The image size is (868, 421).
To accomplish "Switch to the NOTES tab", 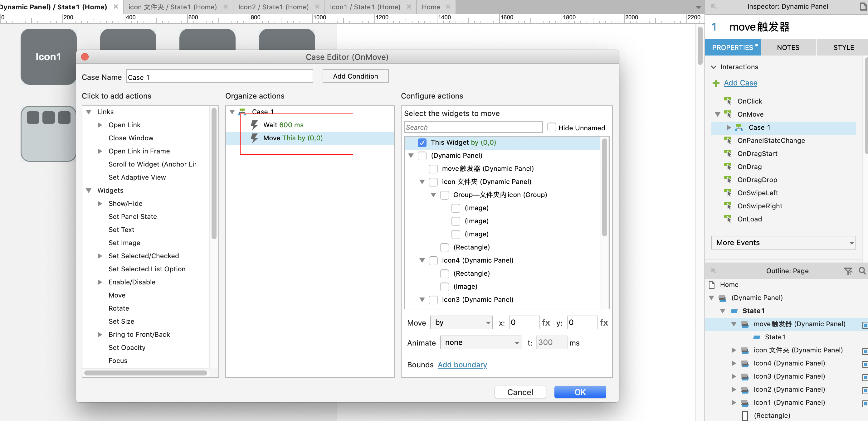I will 788,47.
